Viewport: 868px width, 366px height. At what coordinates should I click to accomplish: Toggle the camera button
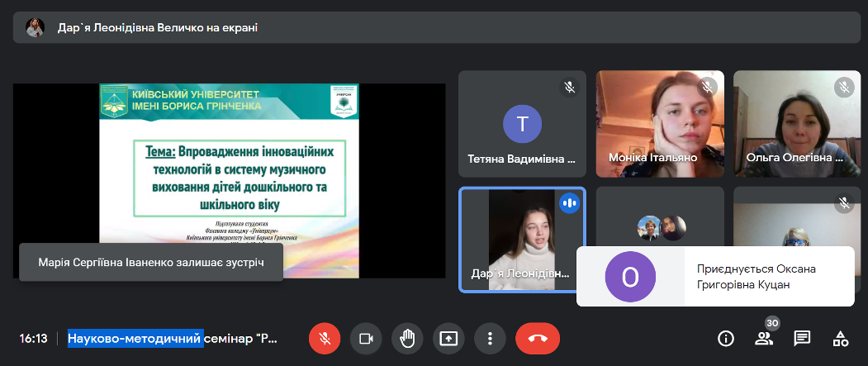point(366,338)
